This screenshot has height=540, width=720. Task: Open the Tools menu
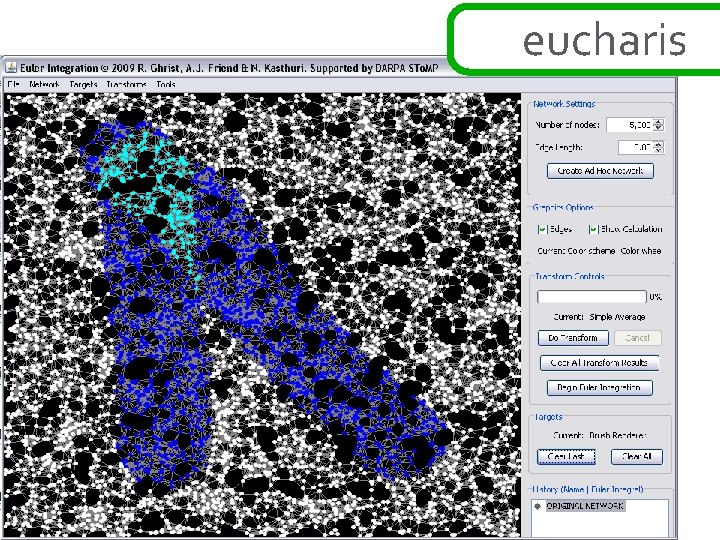[x=166, y=84]
